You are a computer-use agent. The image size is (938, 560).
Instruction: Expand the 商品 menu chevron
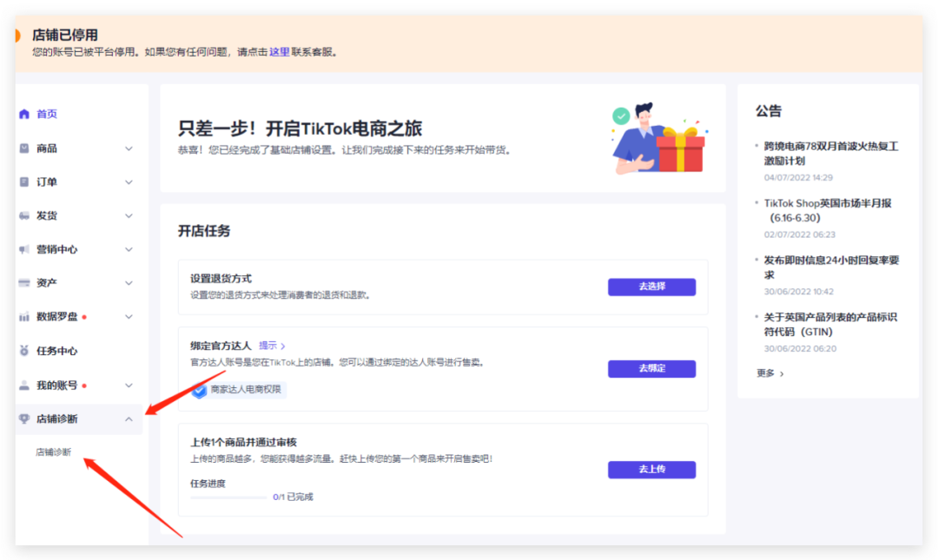click(x=129, y=148)
